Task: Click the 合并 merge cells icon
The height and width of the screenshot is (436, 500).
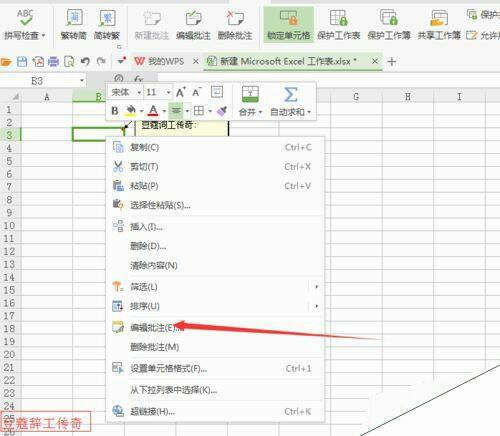Action: coord(250,94)
